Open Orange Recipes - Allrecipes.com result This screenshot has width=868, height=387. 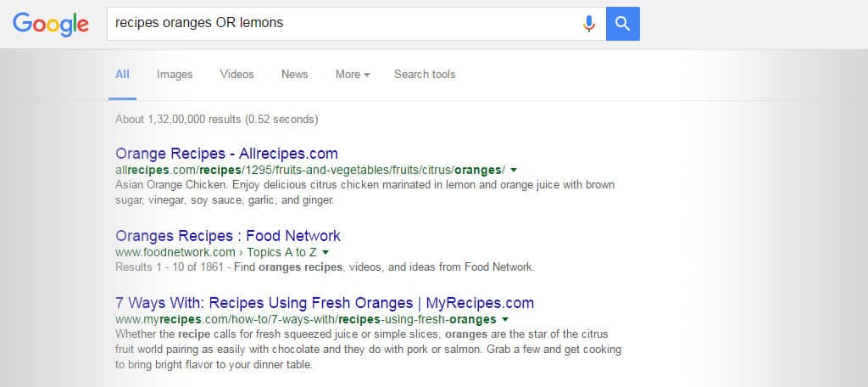[x=226, y=153]
